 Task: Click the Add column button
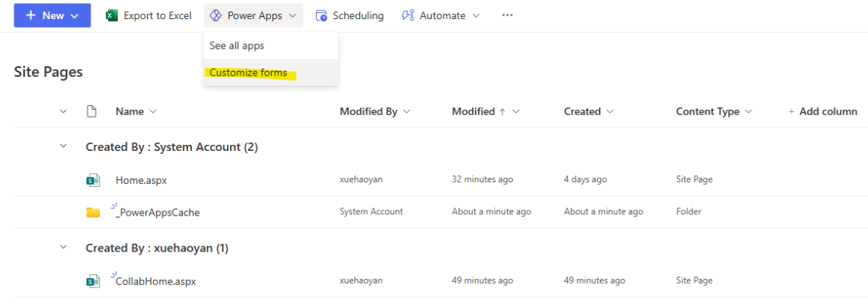click(822, 111)
